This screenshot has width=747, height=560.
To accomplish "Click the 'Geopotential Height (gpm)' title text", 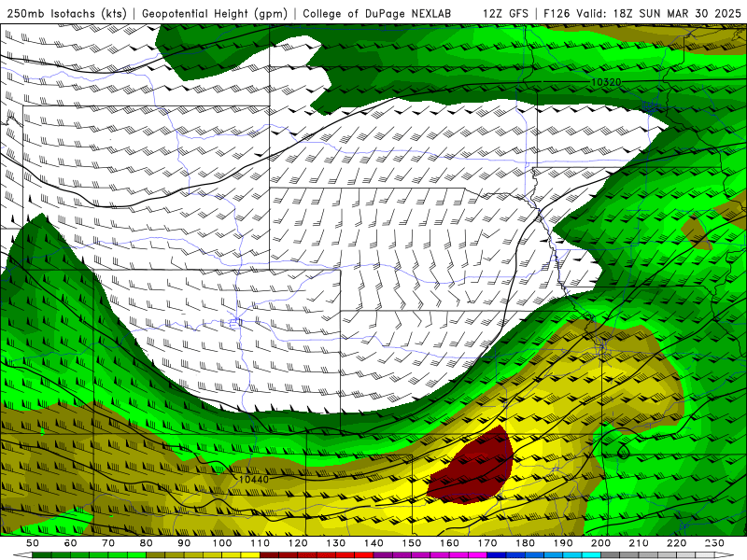I will click(215, 13).
